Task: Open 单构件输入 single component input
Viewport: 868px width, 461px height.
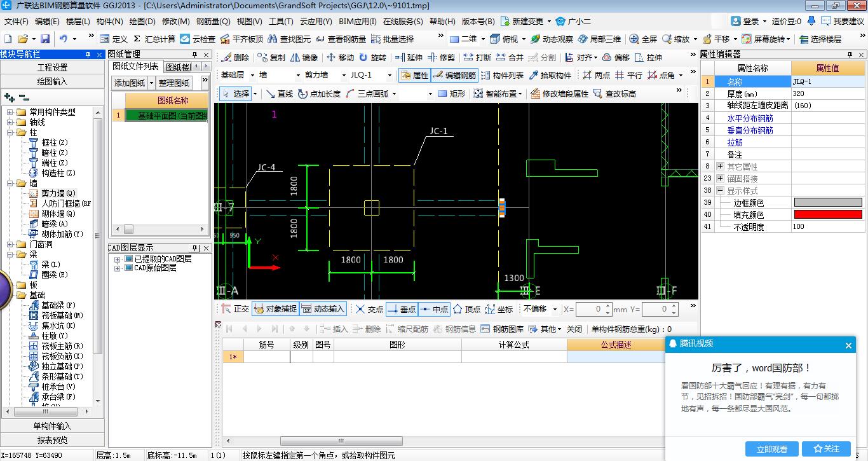Action: 52,426
